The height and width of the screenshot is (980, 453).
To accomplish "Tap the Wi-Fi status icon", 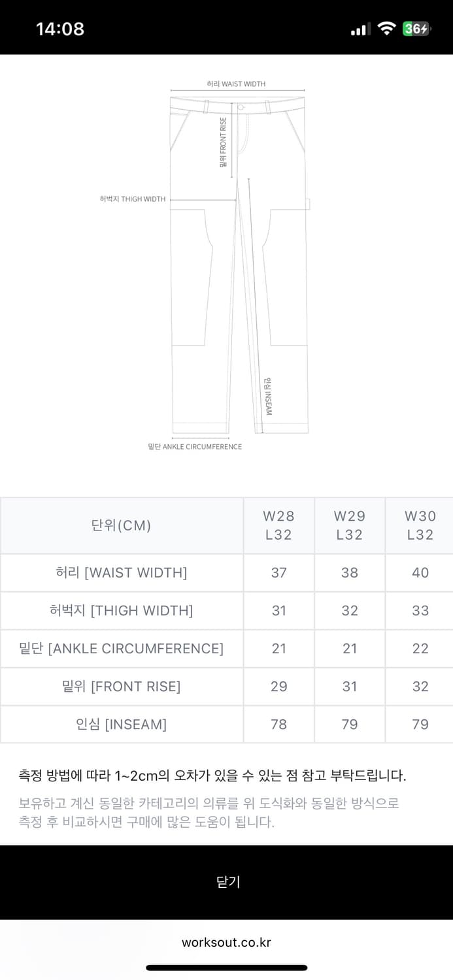I will tap(387, 29).
